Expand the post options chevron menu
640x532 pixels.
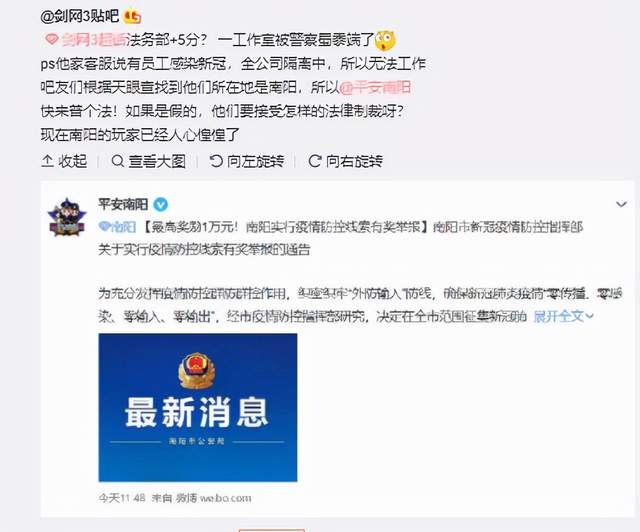point(621,204)
